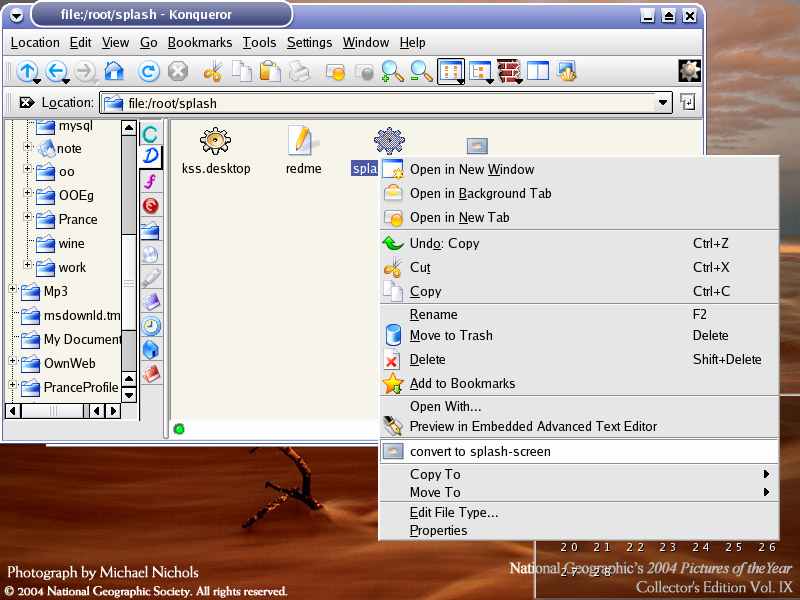Expand the oo folder tree node
Screen dimensions: 800x600
click(x=28, y=168)
